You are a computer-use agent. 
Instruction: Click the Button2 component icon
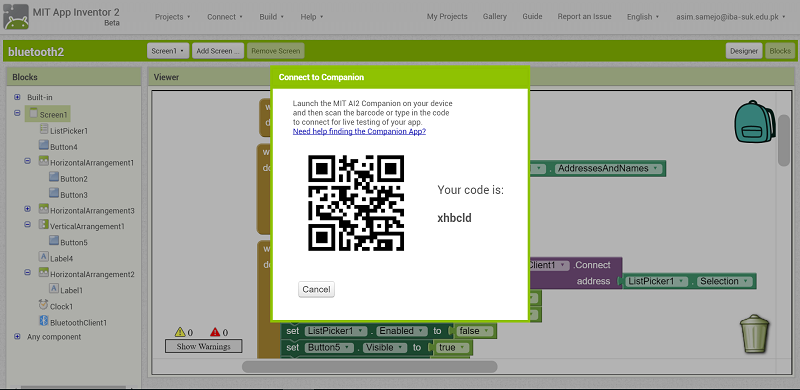pos(54,177)
